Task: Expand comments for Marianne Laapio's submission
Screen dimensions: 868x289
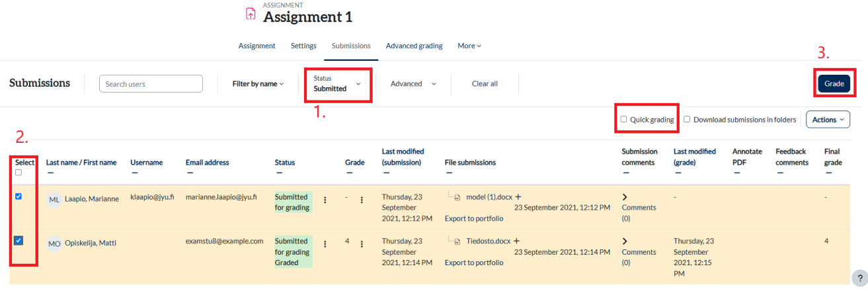Action: point(625,197)
